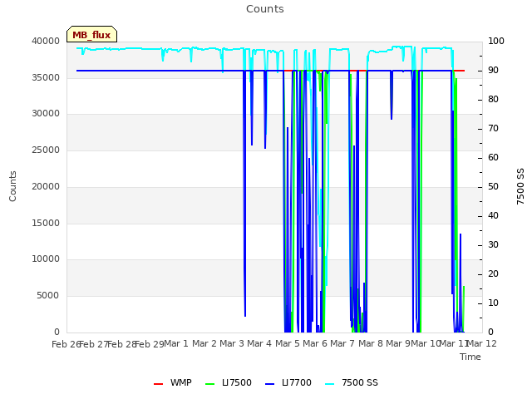Click the 20000 y-axis tick label
532x399 pixels.
coord(46,186)
